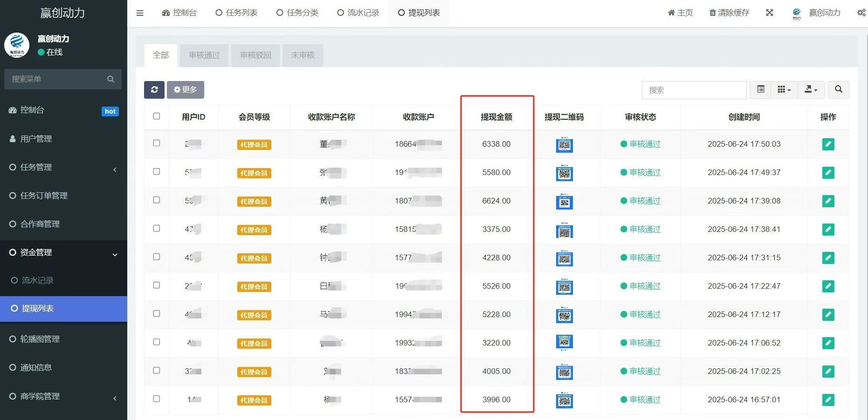Screen dimensions: 868x420
Task: Open 流水记录 under 资金管理
Action: click(x=63, y=280)
